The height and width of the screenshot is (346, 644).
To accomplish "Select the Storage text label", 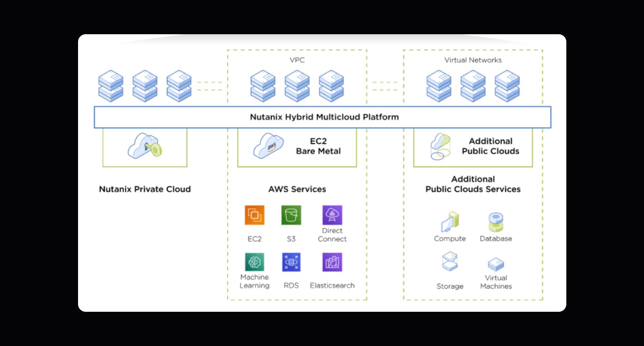I will tap(450, 286).
